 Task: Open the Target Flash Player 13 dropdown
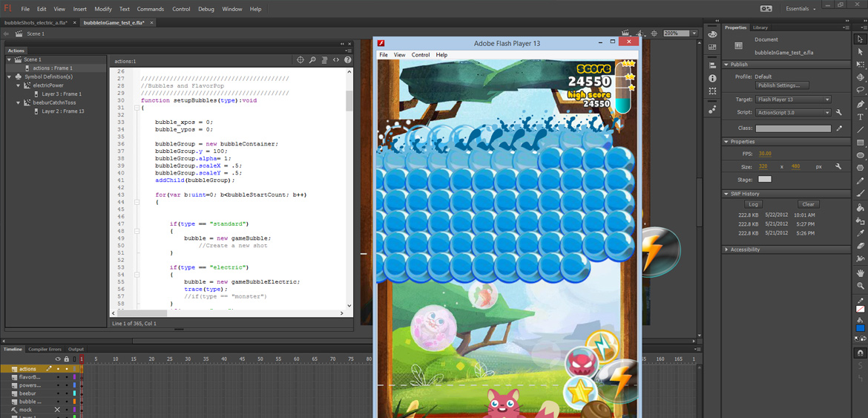(792, 99)
